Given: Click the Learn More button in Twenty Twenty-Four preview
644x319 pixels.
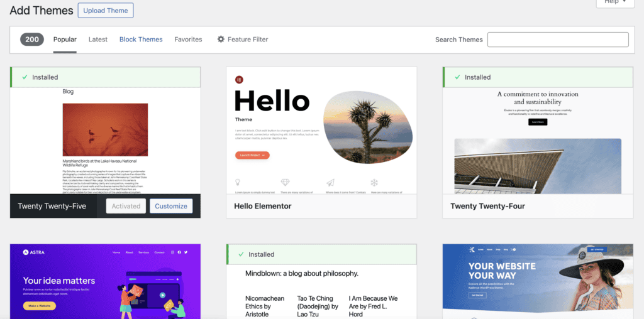Looking at the screenshot, I should 538,122.
